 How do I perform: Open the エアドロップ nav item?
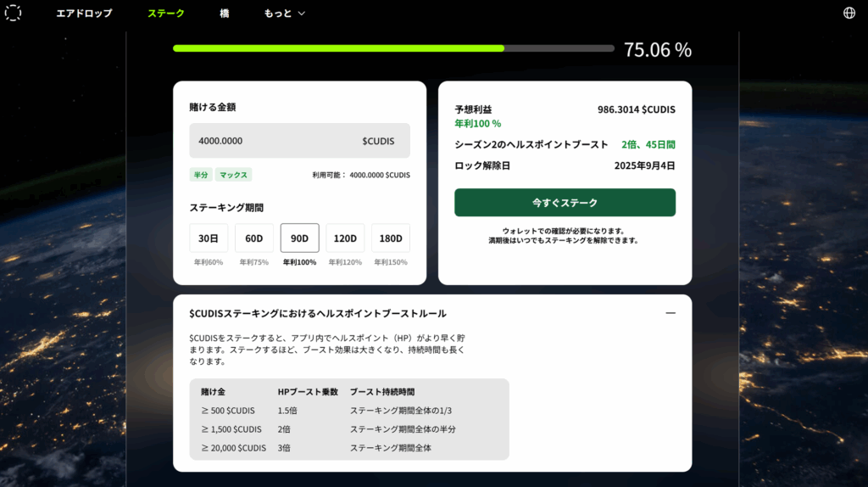84,14
